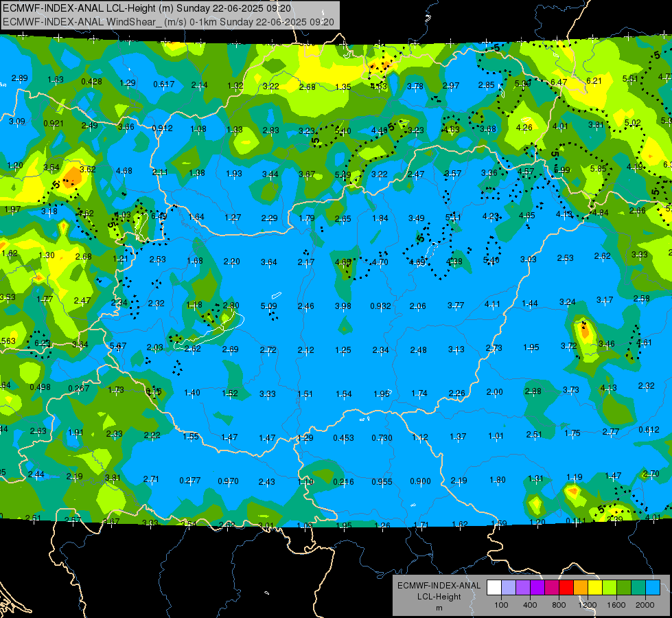Click the teal legend swatch before the 2000 tick

(638, 588)
